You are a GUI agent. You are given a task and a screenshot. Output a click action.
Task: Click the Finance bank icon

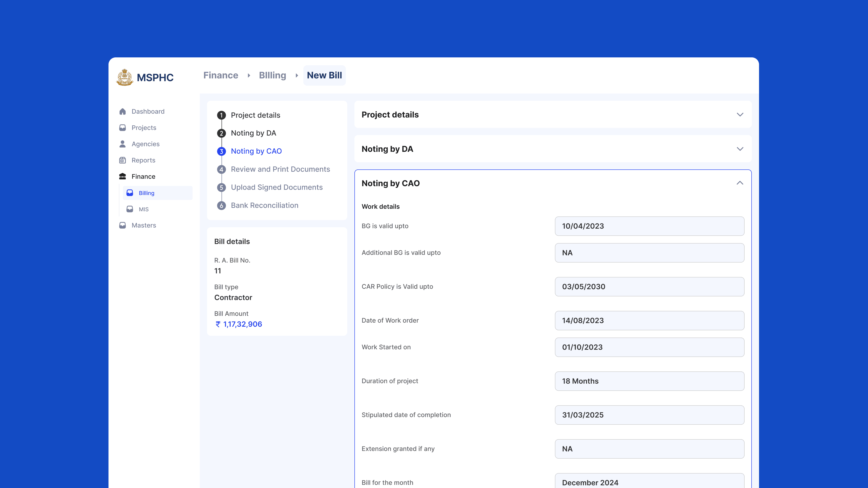pos(123,176)
